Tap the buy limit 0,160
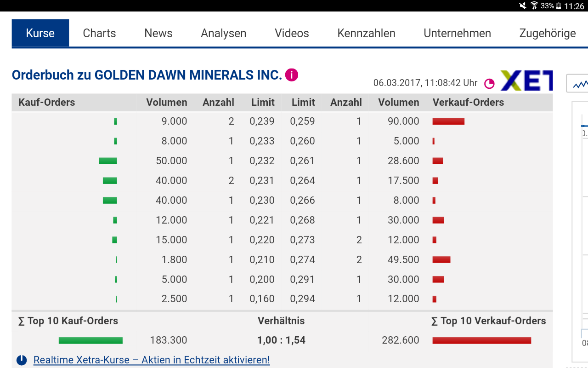 (262, 299)
